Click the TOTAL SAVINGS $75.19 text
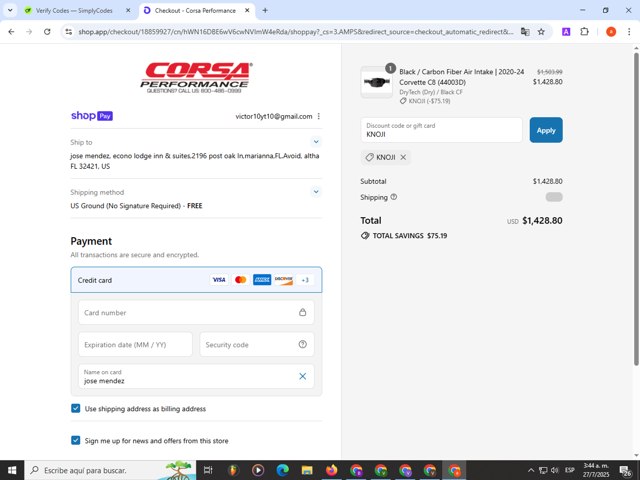Image resolution: width=640 pixels, height=480 pixels. click(409, 236)
